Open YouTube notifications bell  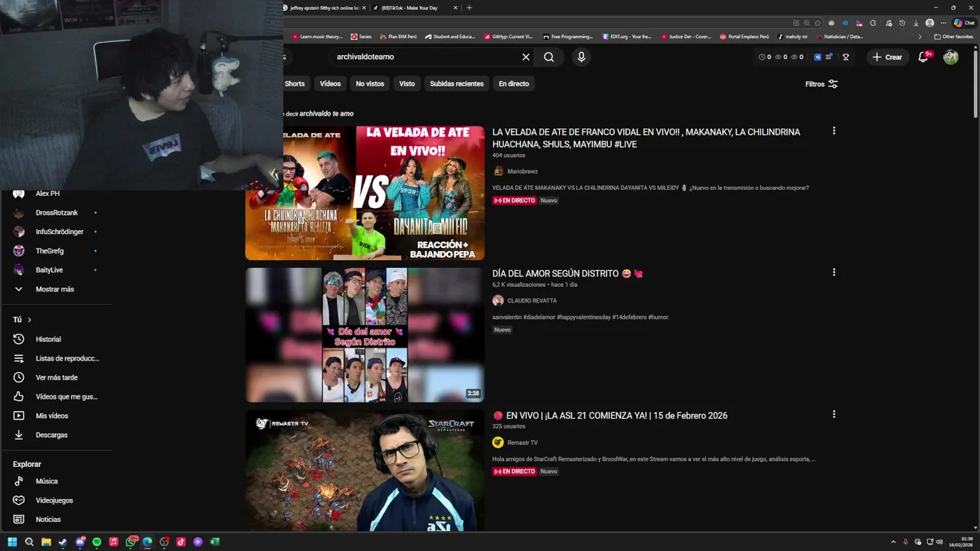[x=923, y=57]
